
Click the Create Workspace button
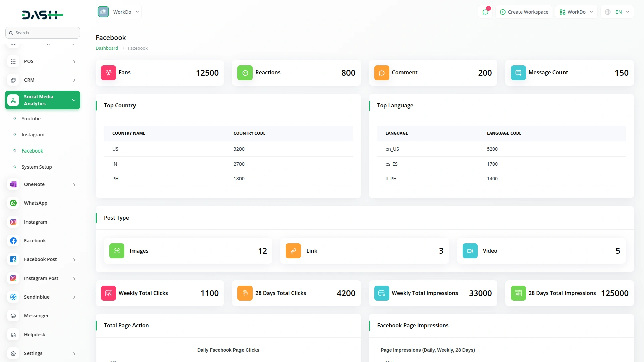pyautogui.click(x=524, y=12)
